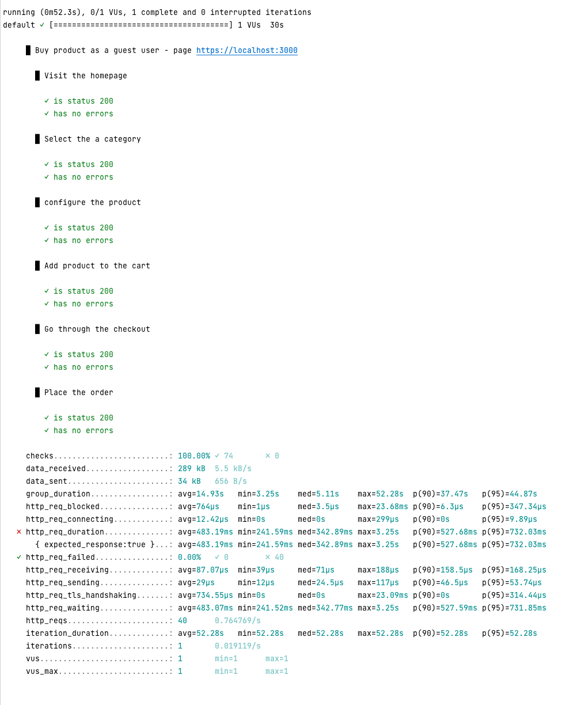Click the "med=5.11s" value
Image resolution: width=588 pixels, height=705 pixels.
[x=318, y=494]
